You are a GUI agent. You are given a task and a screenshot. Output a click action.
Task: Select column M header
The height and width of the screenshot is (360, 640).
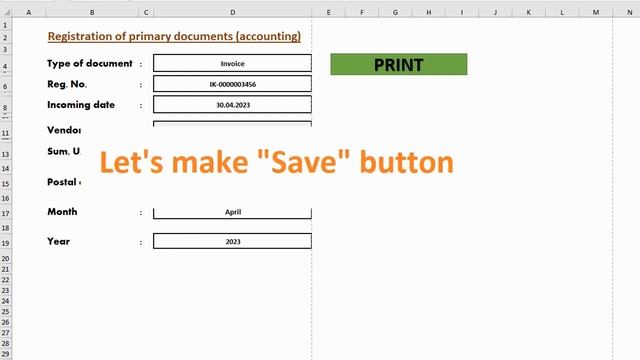(596, 12)
